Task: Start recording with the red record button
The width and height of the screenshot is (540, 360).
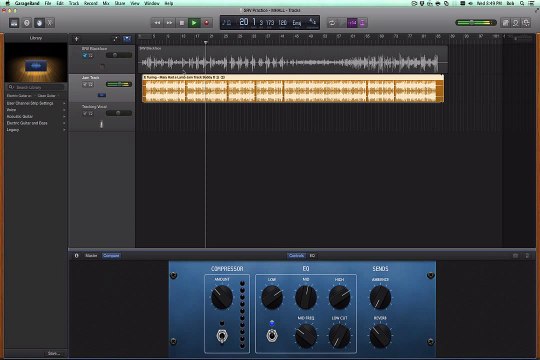Action: tap(206, 23)
